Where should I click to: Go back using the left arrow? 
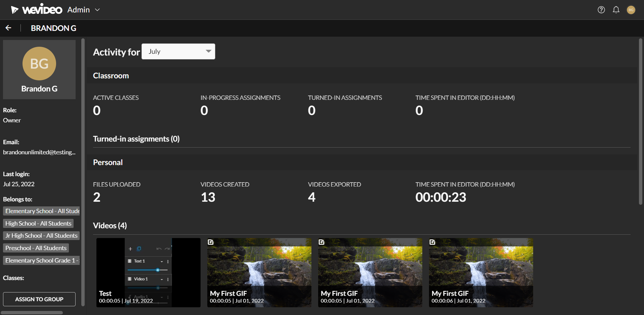pos(8,28)
